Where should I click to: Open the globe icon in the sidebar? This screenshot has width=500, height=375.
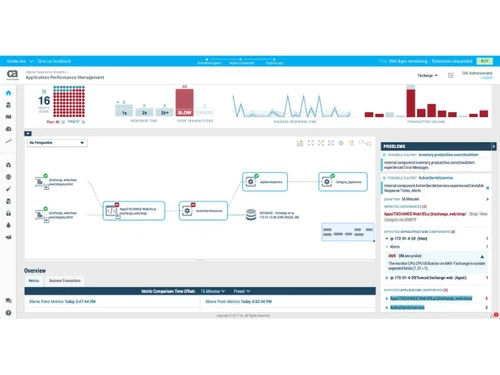(x=8, y=177)
